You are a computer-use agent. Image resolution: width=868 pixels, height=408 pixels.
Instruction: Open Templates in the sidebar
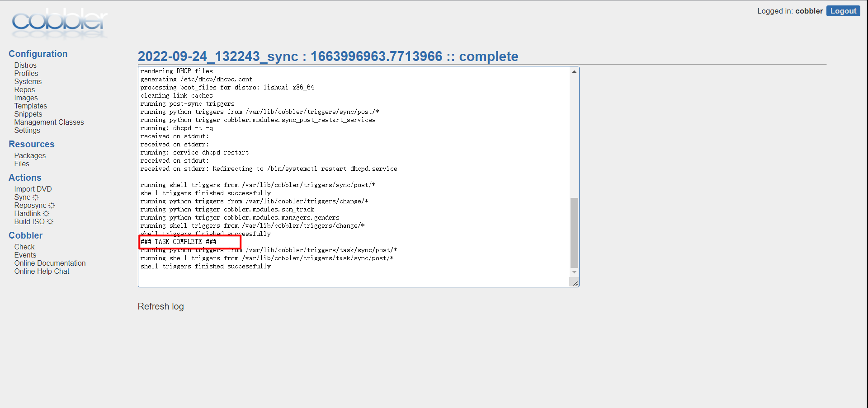tap(30, 106)
